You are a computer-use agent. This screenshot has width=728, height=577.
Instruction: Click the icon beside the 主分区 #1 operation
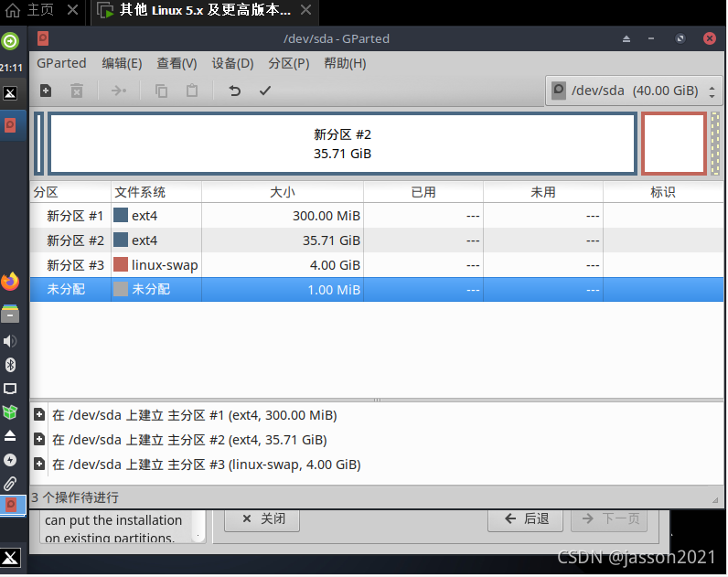coord(39,414)
